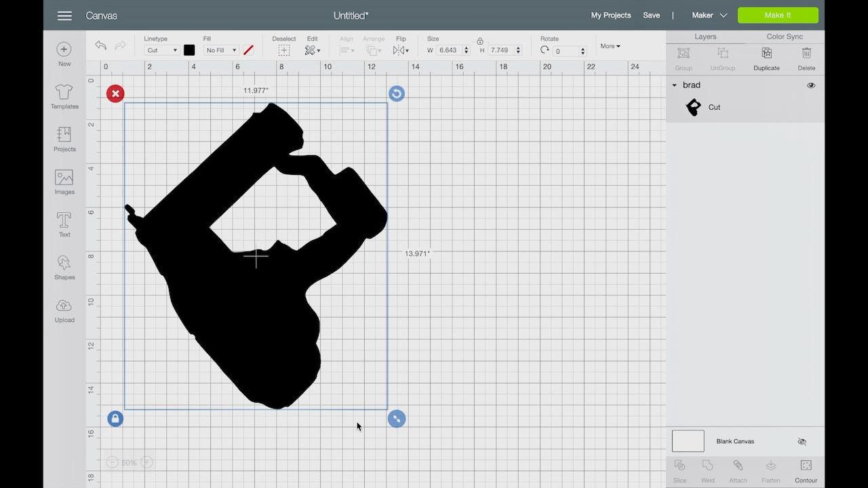Image resolution: width=868 pixels, height=488 pixels.
Task: Open the Linetype dropdown showing Cut
Action: [161, 49]
